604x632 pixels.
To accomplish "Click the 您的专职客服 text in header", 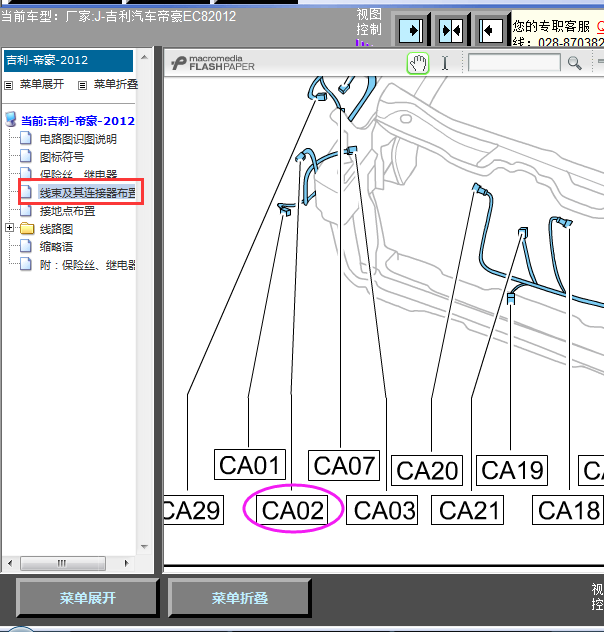I will (551, 27).
